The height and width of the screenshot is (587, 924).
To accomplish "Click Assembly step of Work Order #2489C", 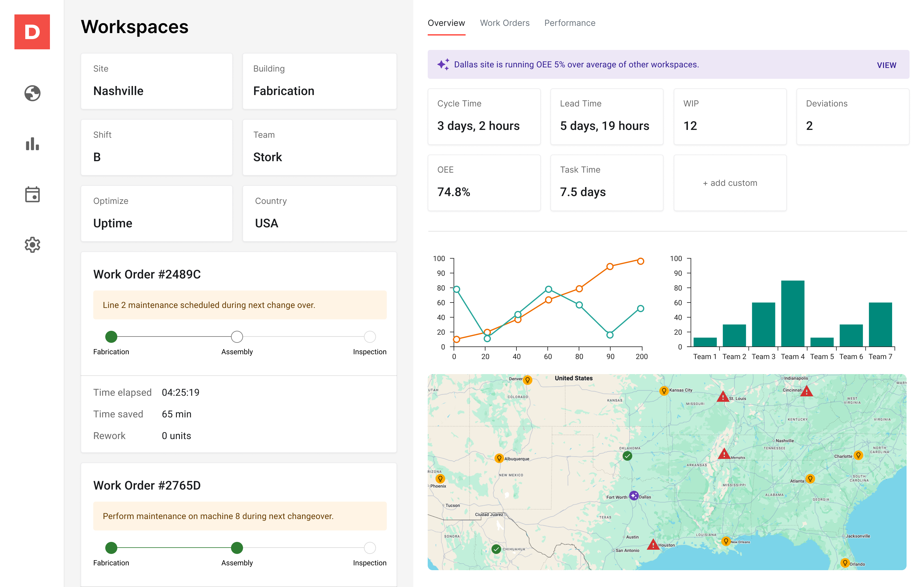I will click(x=237, y=337).
